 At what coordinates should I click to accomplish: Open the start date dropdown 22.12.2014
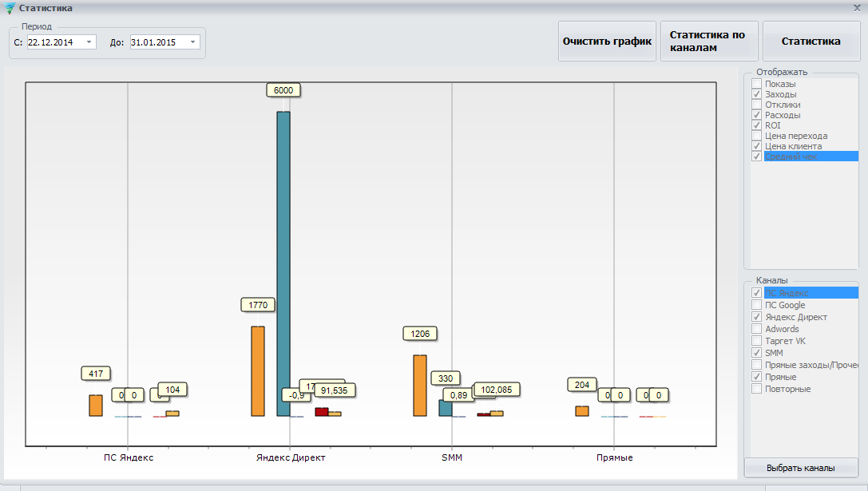click(x=89, y=42)
